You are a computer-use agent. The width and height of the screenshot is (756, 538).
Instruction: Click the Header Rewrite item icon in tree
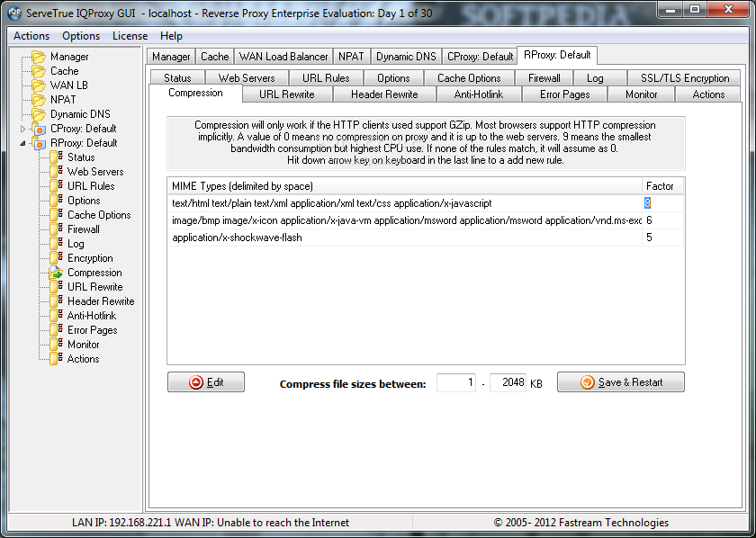click(x=57, y=301)
